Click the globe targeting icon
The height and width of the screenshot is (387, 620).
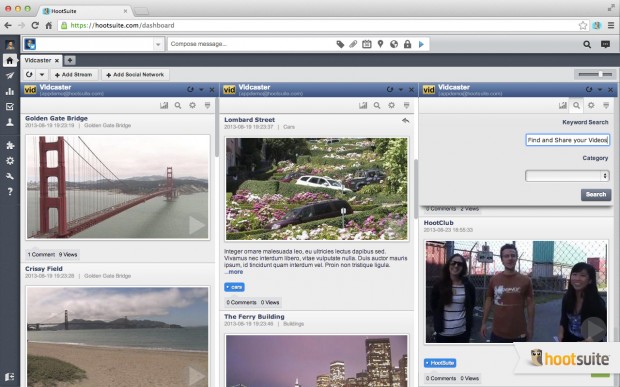394,44
